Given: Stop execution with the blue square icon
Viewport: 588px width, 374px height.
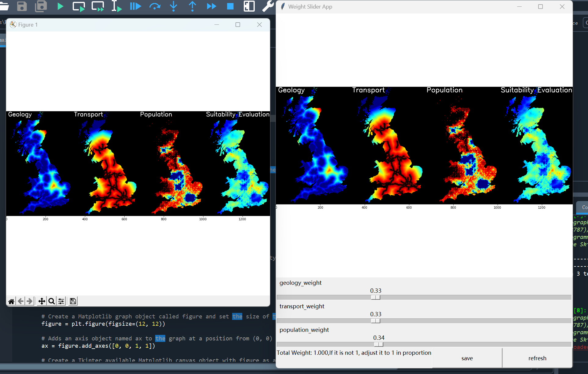Looking at the screenshot, I should 230,6.
